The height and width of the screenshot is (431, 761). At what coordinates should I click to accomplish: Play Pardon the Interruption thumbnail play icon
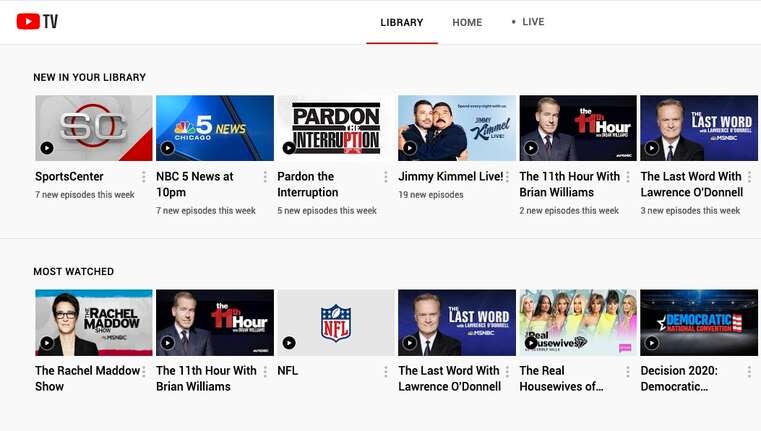click(x=289, y=148)
